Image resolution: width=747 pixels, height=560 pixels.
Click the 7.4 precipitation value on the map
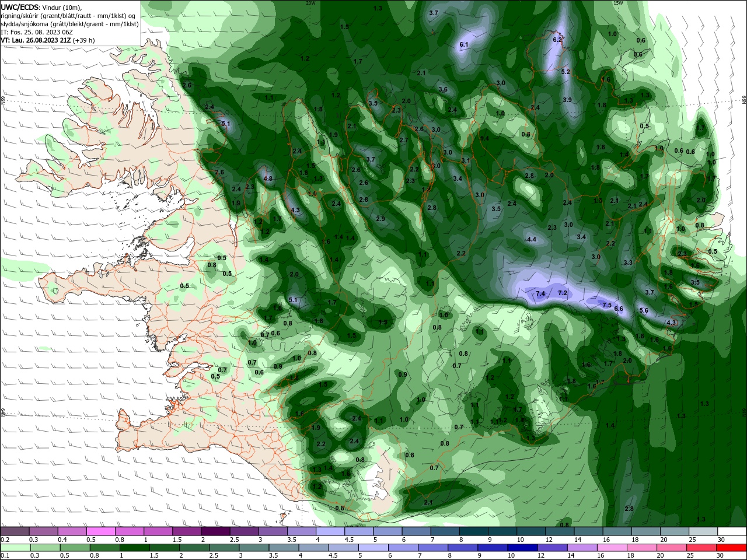pyautogui.click(x=540, y=293)
